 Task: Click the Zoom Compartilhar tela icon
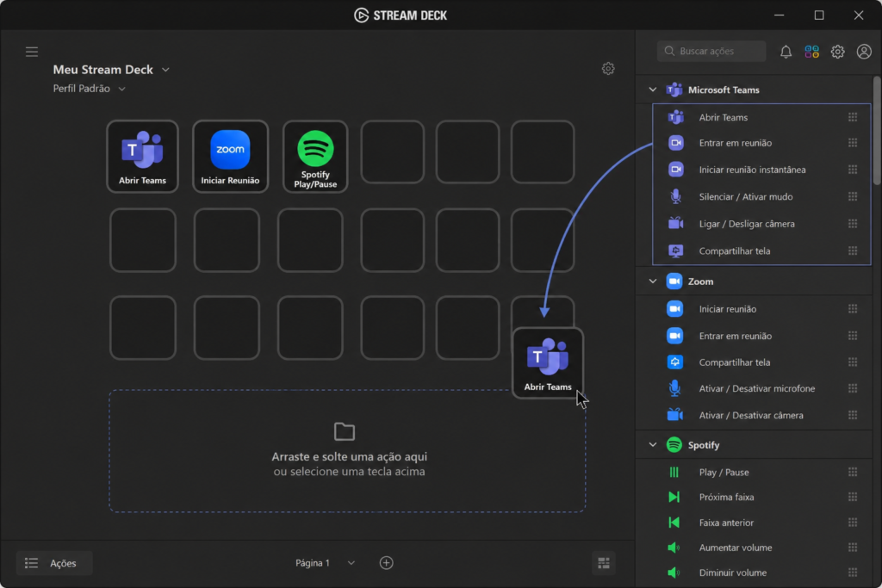click(x=674, y=362)
